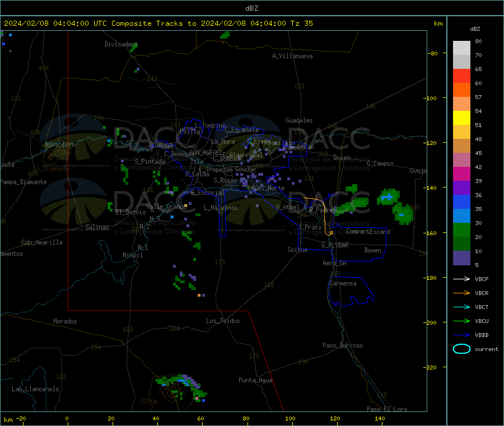
Task: Click the Paso_El_Loro place label
Action: click(x=387, y=409)
